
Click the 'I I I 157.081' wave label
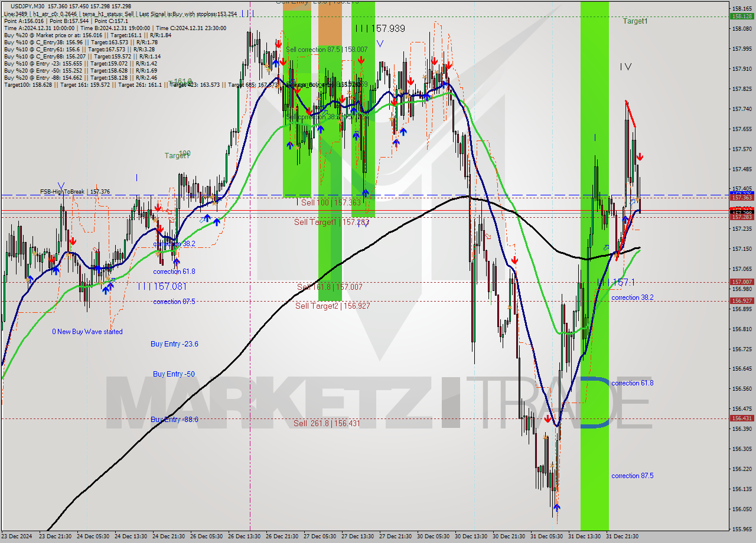pos(162,286)
